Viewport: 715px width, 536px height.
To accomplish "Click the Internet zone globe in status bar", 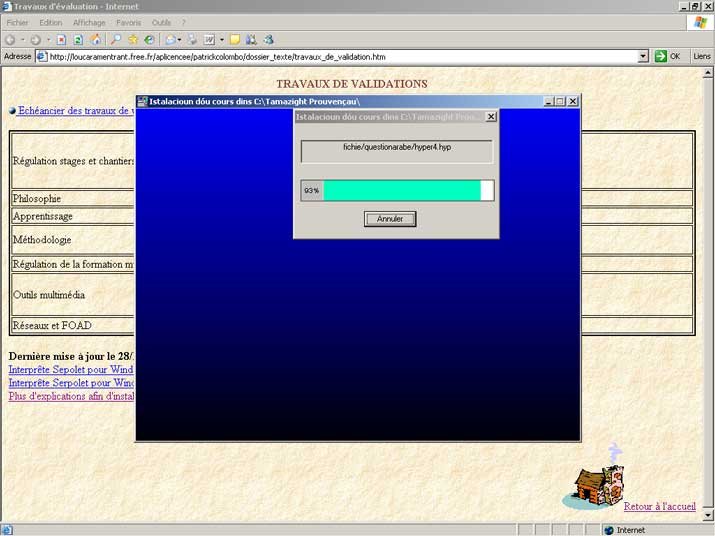I will click(x=609, y=530).
